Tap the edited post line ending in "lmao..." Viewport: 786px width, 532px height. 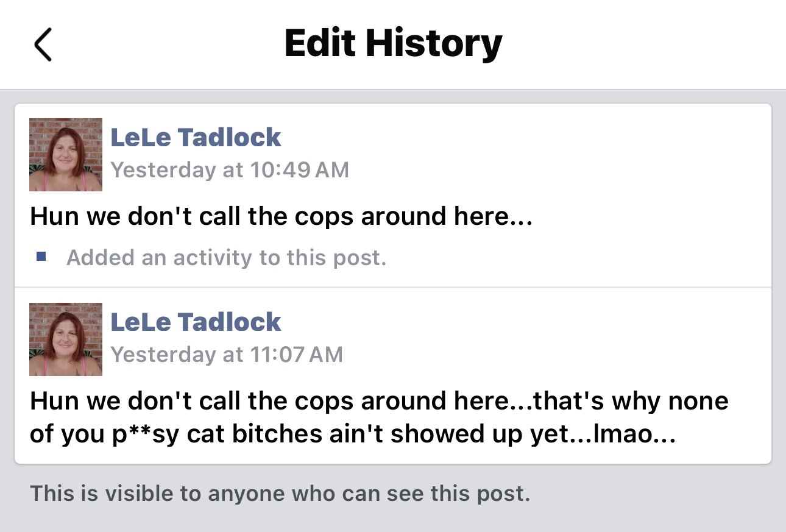[352, 433]
